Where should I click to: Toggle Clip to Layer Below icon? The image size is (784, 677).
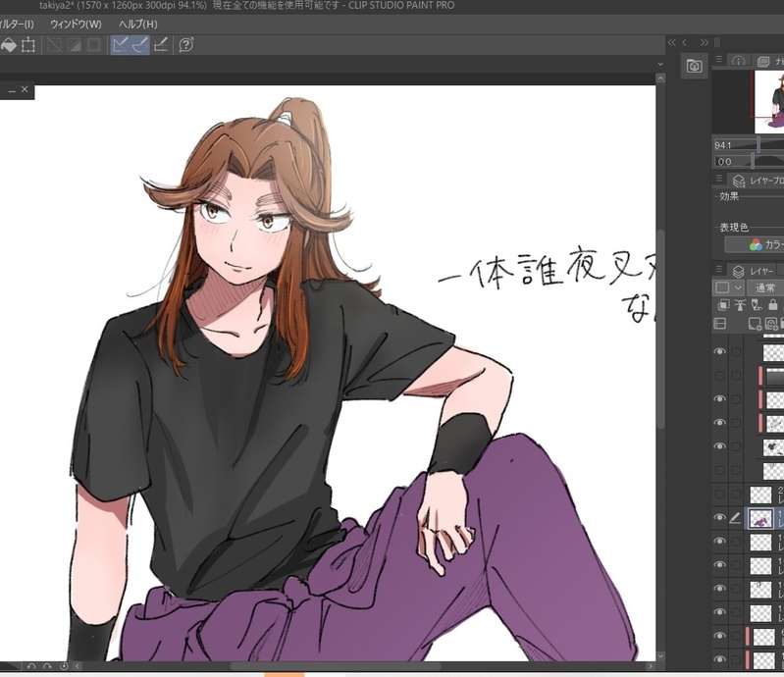point(723,304)
